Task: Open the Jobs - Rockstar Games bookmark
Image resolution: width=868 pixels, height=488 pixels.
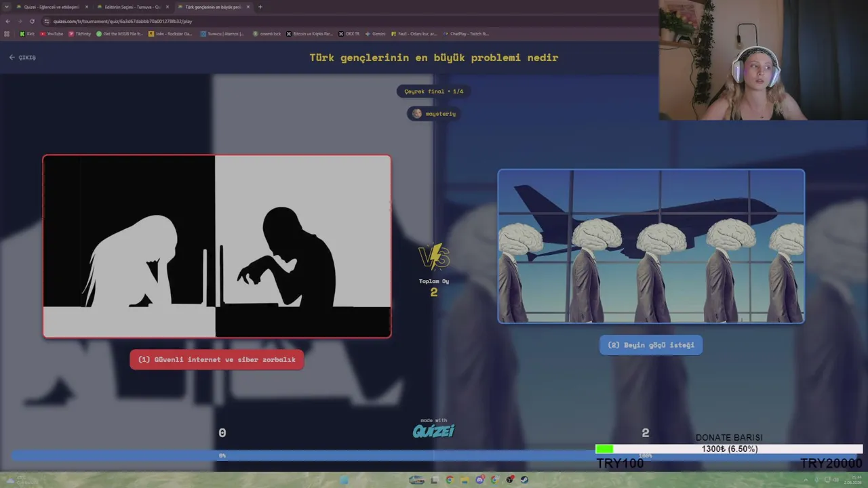Action: pyautogui.click(x=171, y=33)
